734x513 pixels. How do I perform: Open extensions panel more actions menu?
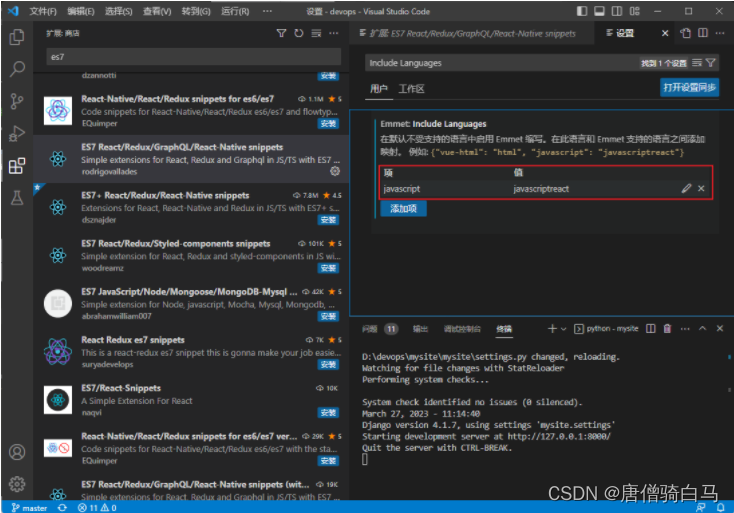(x=334, y=33)
